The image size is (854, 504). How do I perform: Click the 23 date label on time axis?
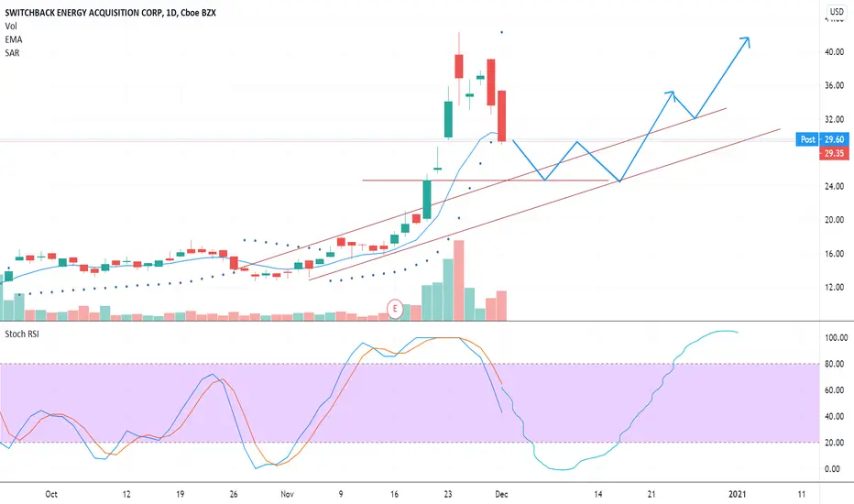[448, 494]
